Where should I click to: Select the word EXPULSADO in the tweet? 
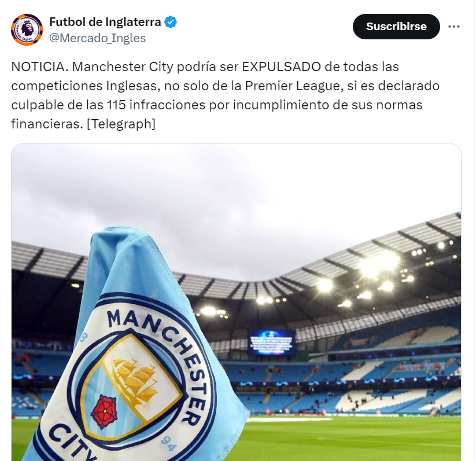[282, 67]
